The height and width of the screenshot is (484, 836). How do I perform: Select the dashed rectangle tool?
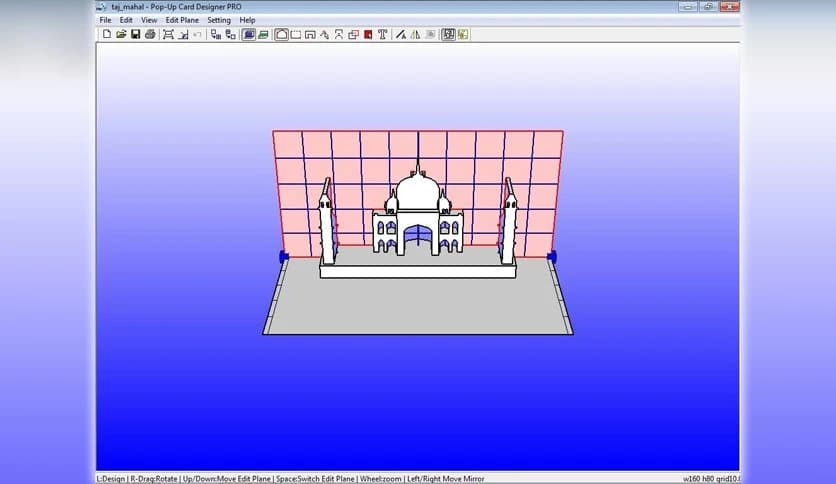296,35
